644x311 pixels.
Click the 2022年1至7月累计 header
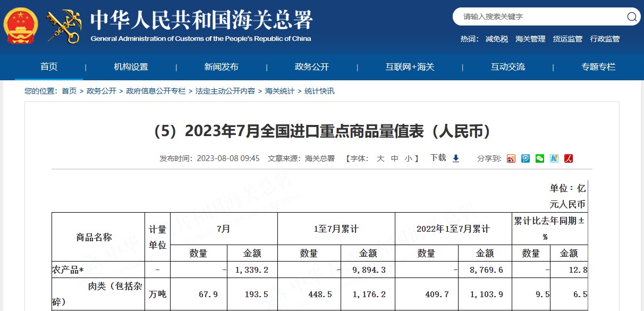[453, 229]
